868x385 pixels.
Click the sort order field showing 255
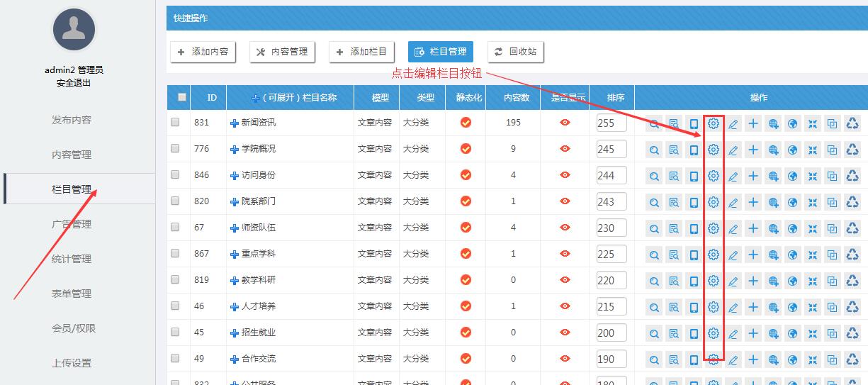(611, 123)
